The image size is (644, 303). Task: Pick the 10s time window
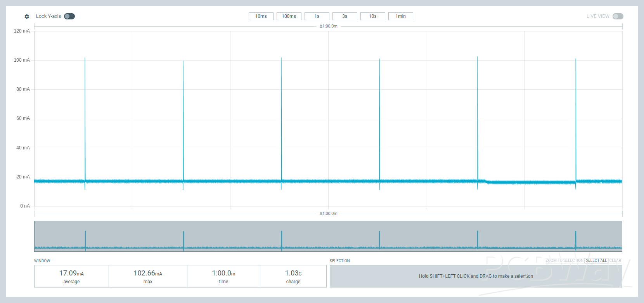pyautogui.click(x=372, y=16)
